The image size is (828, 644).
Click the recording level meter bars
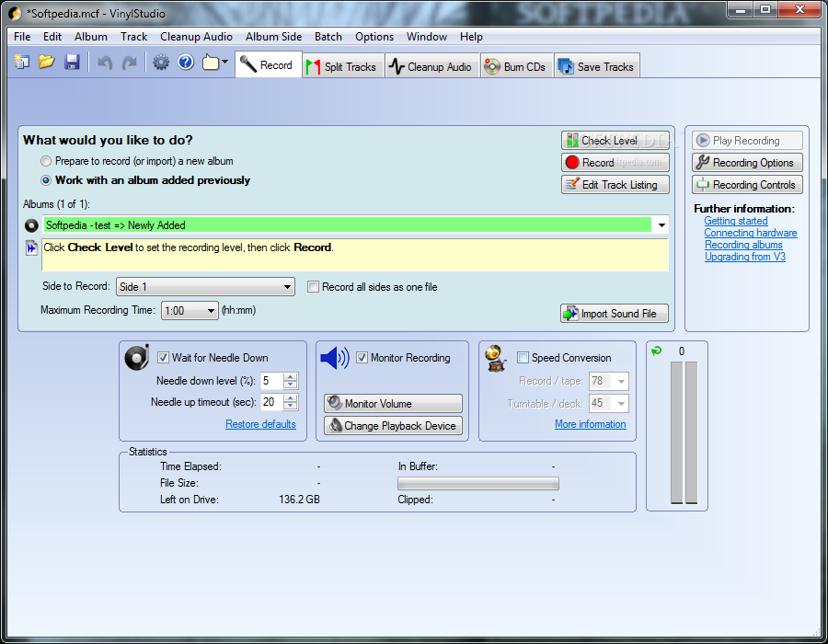tap(684, 432)
